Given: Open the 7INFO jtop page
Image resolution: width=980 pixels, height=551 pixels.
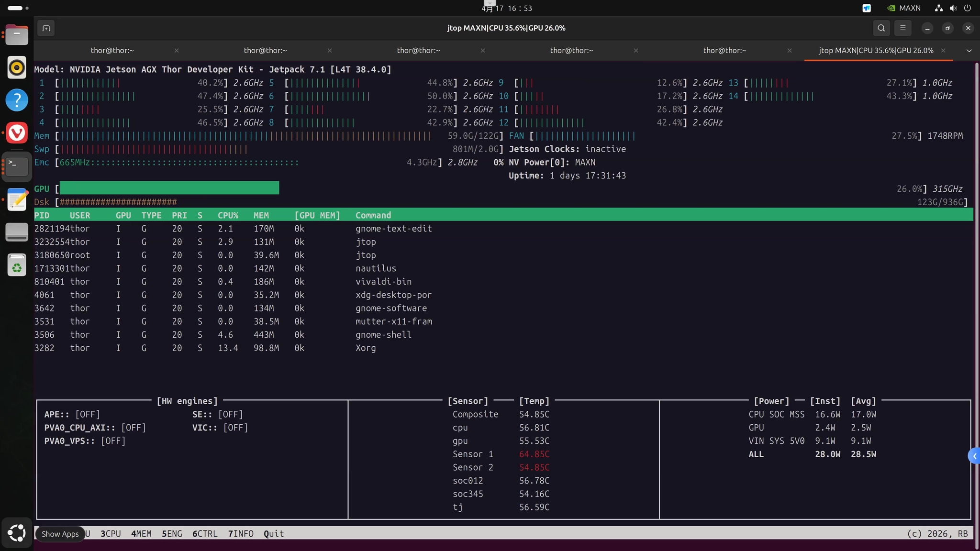Looking at the screenshot, I should (241, 534).
